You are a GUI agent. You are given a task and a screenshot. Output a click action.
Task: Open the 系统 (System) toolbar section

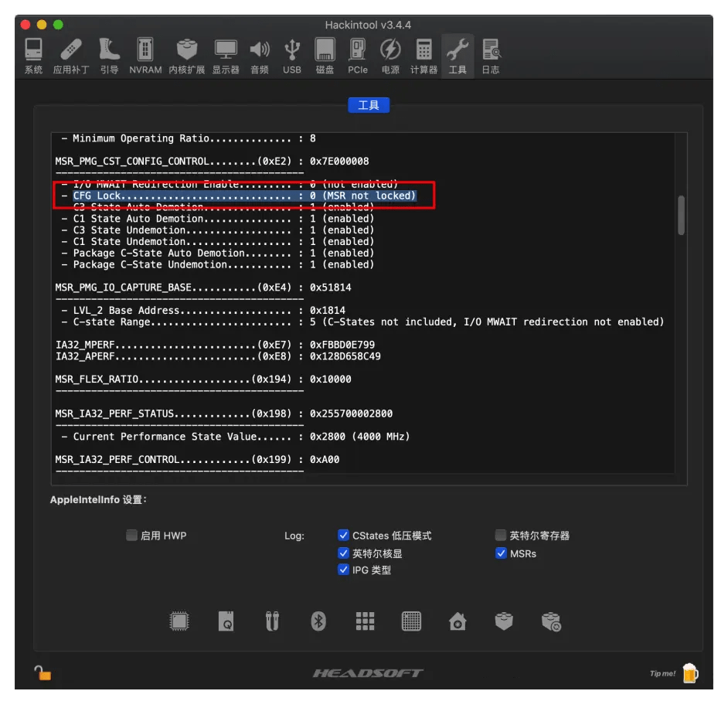(33, 56)
